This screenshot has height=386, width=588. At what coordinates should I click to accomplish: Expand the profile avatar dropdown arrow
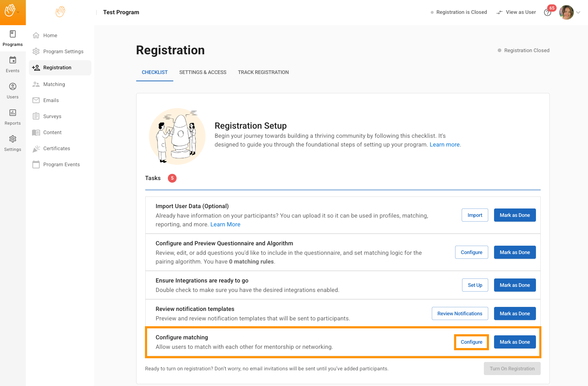(x=578, y=12)
